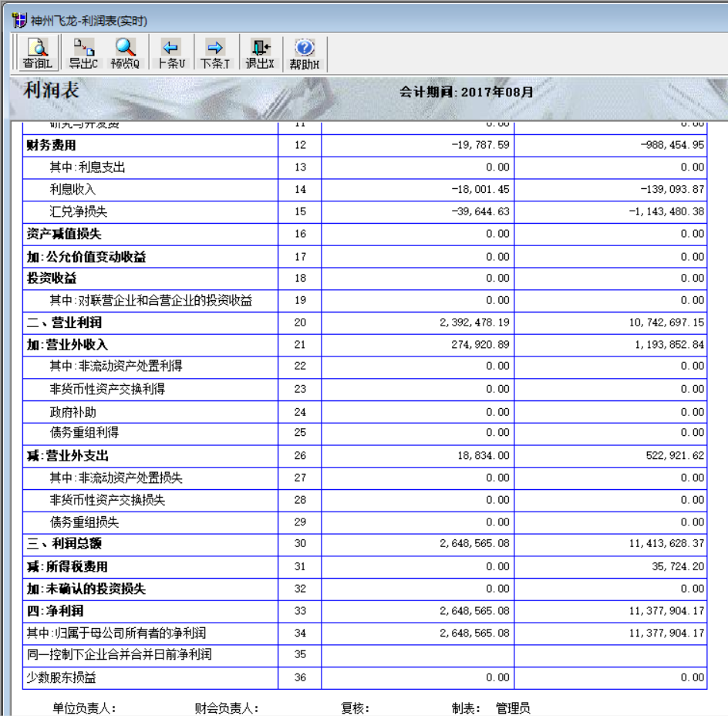728x716 pixels.
Task: Click 非货币性资产交换利得 row label
Action: point(107,389)
